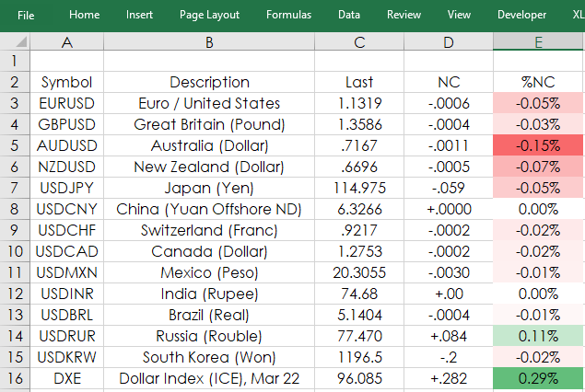The width and height of the screenshot is (585, 392).
Task: Select row 5 header
Action: click(x=15, y=145)
